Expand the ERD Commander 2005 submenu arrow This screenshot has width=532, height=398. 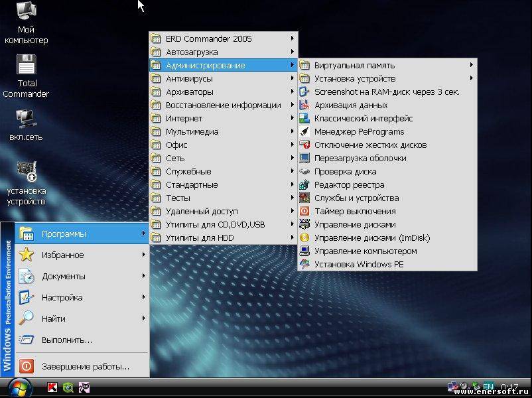(292, 38)
